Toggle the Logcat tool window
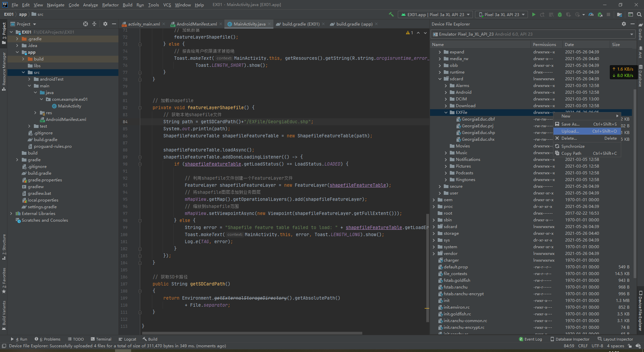The height and width of the screenshot is (352, 644). pos(127,339)
